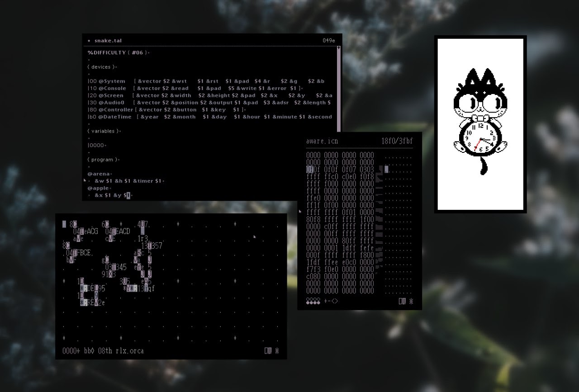The image size is (579, 392).
Task: Toggle the last filled circle in hex editor
Action: tap(318, 303)
